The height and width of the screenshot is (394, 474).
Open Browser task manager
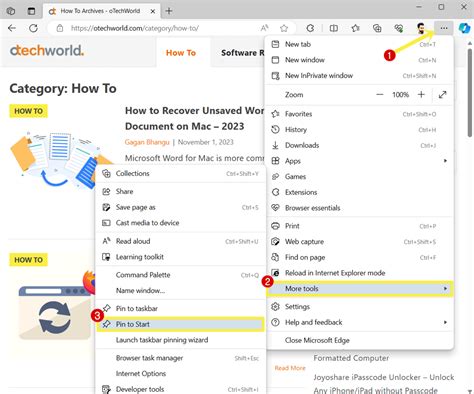pyautogui.click(x=180, y=358)
